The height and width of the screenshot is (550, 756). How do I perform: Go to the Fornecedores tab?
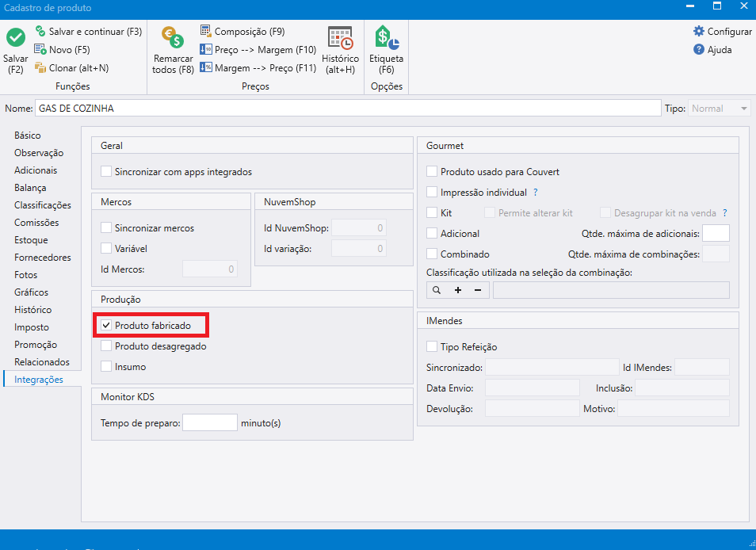(x=43, y=258)
